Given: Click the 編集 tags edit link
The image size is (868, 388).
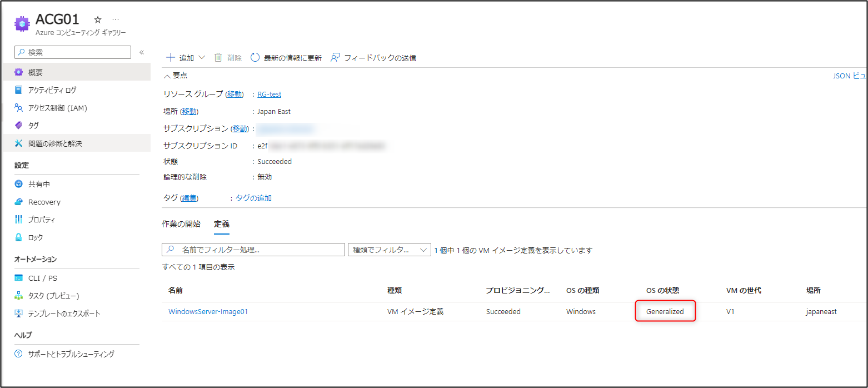Looking at the screenshot, I should coord(189,198).
